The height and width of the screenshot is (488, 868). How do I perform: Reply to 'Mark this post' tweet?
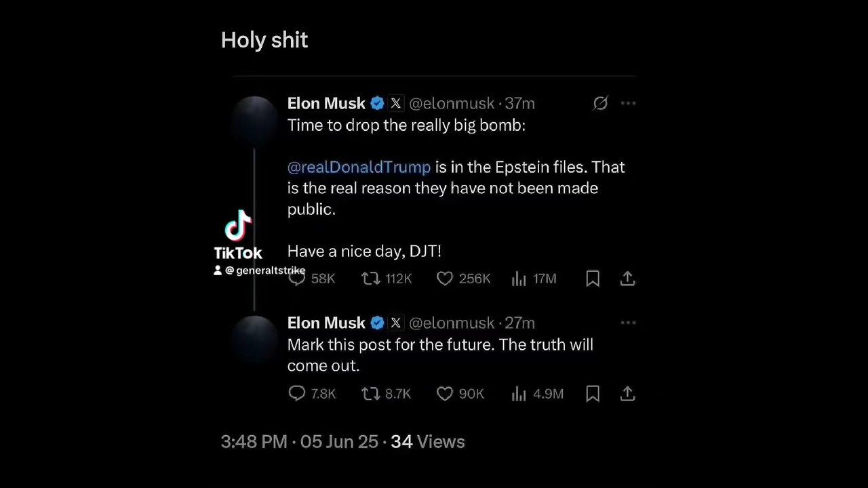click(297, 393)
